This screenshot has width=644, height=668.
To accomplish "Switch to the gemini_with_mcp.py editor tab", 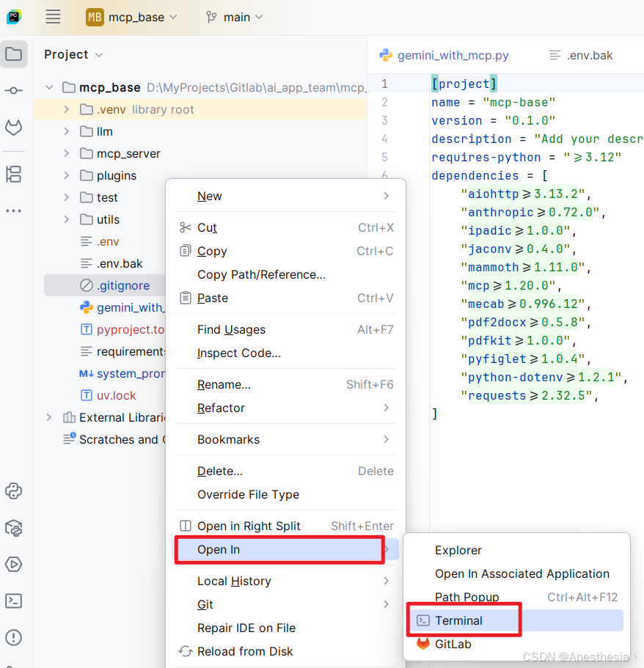I will 444,55.
